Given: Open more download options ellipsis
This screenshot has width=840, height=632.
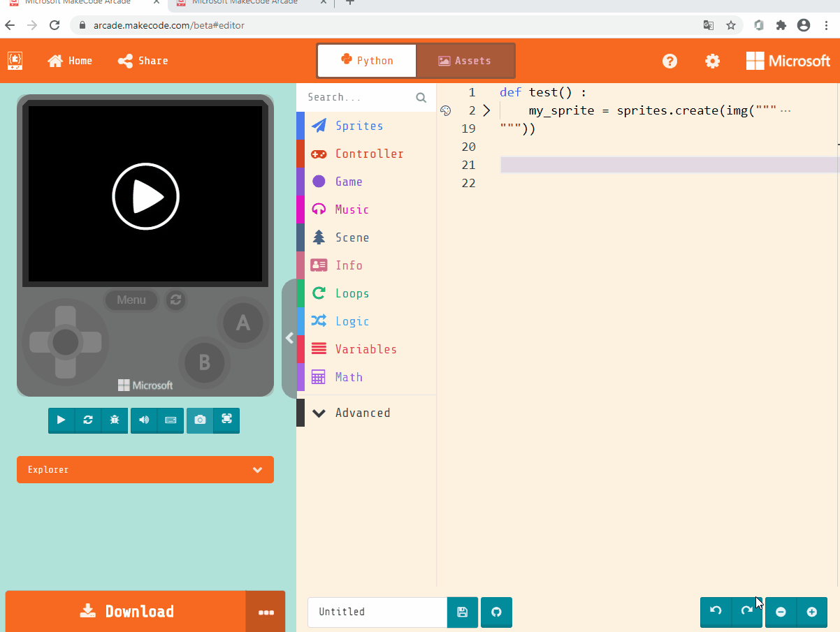Looking at the screenshot, I should (x=266, y=612).
